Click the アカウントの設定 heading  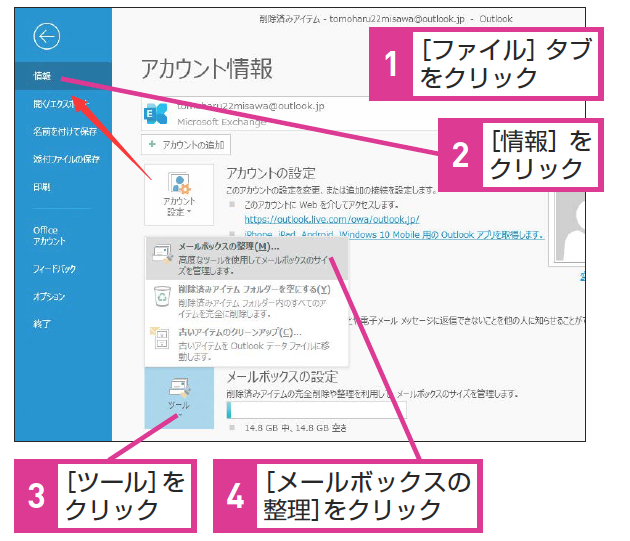pos(271,173)
